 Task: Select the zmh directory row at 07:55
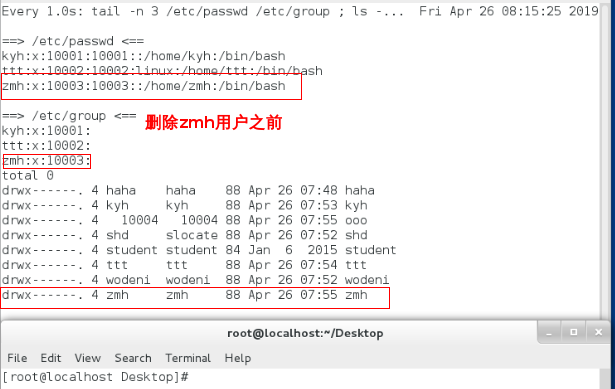click(x=184, y=295)
